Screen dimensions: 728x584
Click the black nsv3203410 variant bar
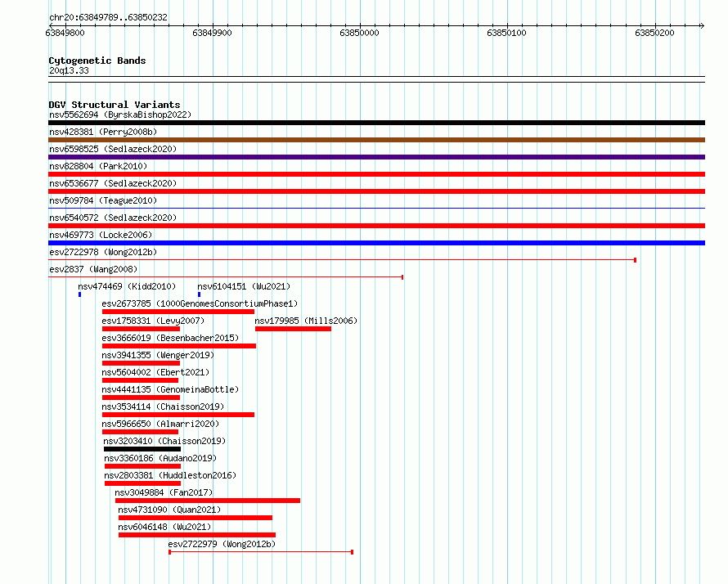[142, 449]
